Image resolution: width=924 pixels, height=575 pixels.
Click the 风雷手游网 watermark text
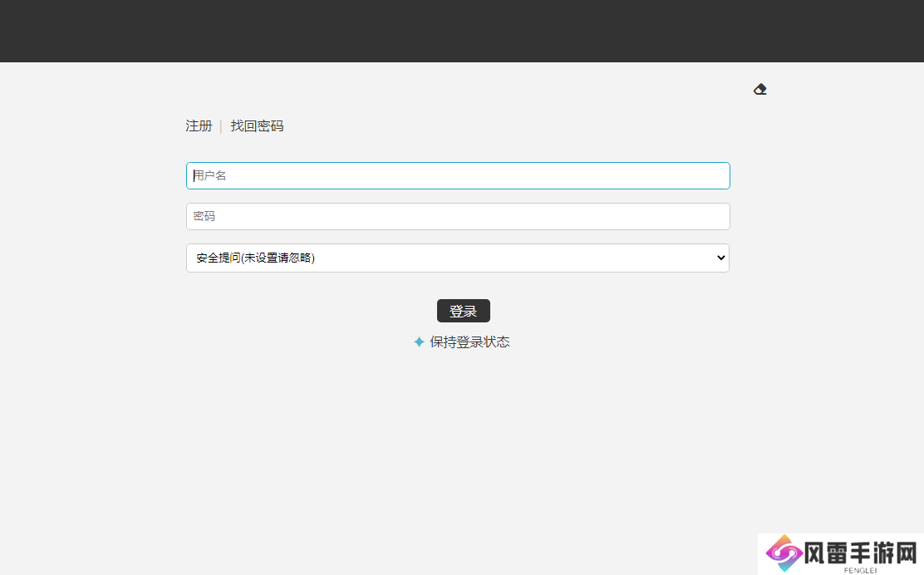tap(860, 553)
